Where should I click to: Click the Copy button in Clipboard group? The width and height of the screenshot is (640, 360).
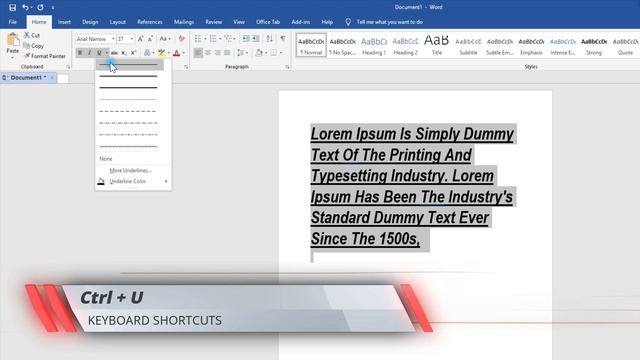[33, 46]
